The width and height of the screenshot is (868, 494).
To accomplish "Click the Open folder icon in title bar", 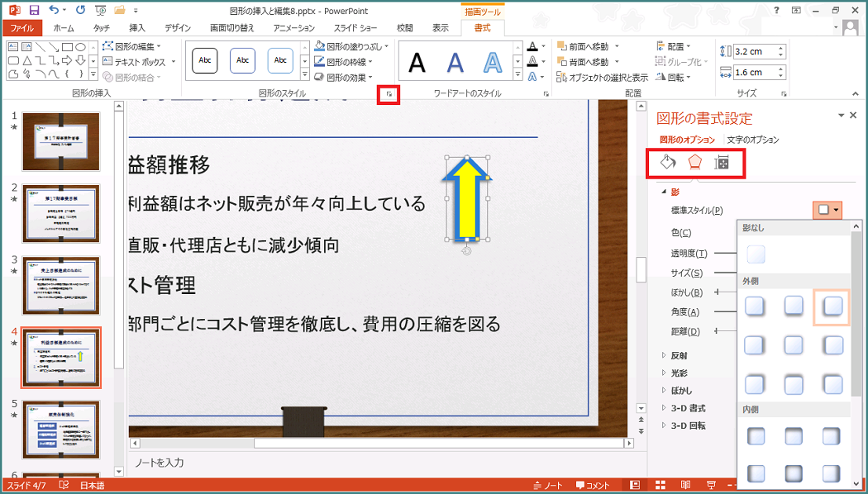I will 120,11.
